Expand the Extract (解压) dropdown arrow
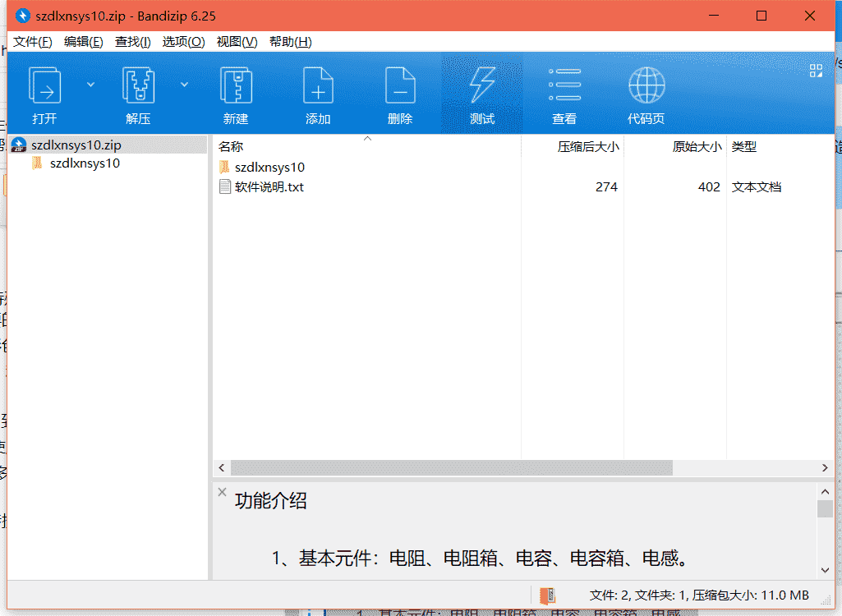 [x=184, y=85]
